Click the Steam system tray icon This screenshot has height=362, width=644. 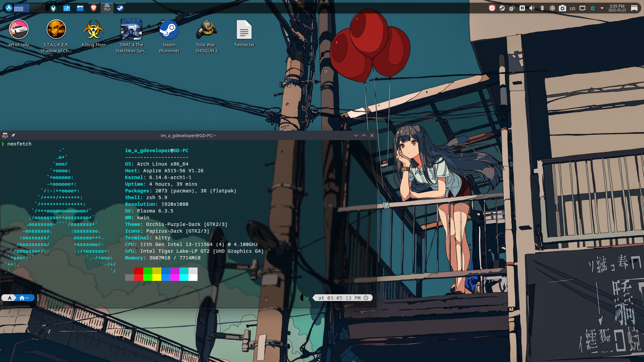tap(502, 8)
